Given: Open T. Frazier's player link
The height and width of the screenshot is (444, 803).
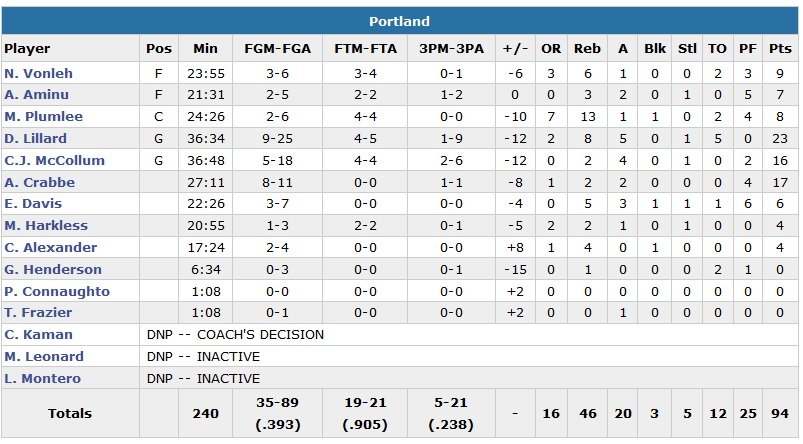Looking at the screenshot, I should coord(39,313).
